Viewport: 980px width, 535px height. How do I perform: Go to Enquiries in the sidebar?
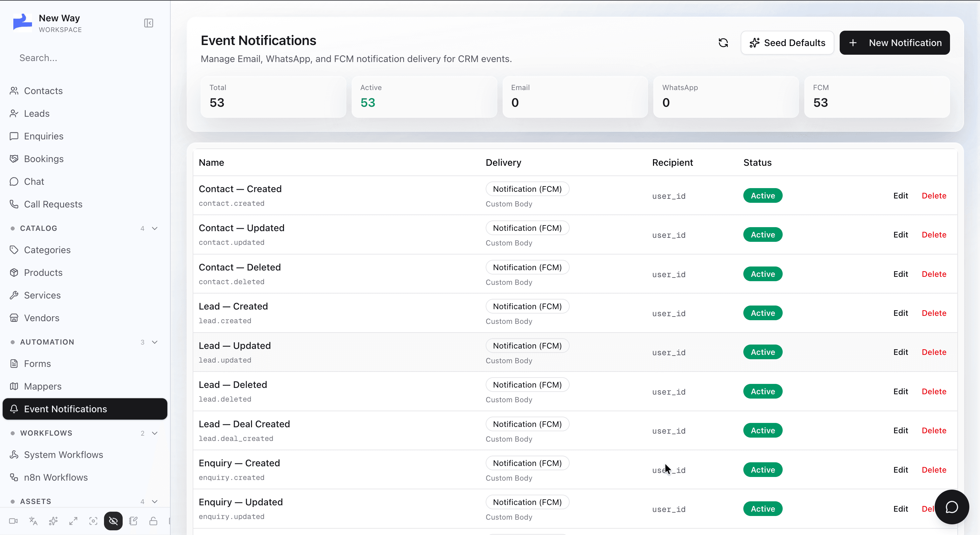(x=84, y=136)
